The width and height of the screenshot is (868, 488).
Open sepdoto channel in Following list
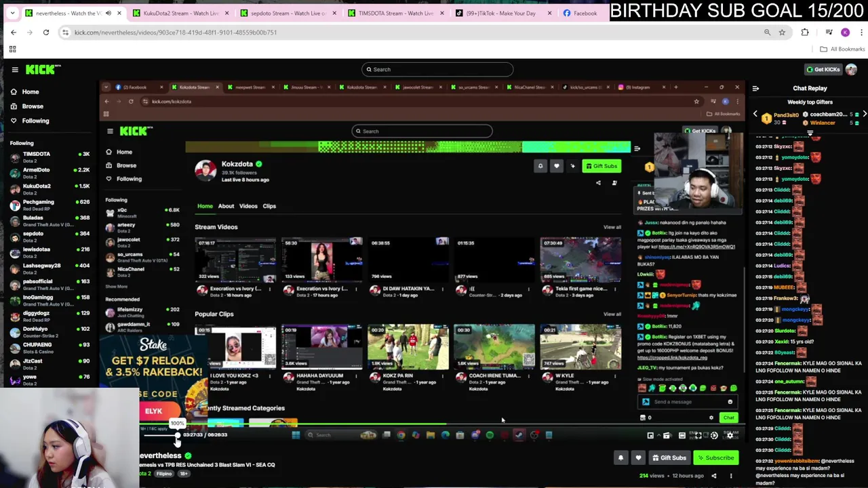(50, 237)
